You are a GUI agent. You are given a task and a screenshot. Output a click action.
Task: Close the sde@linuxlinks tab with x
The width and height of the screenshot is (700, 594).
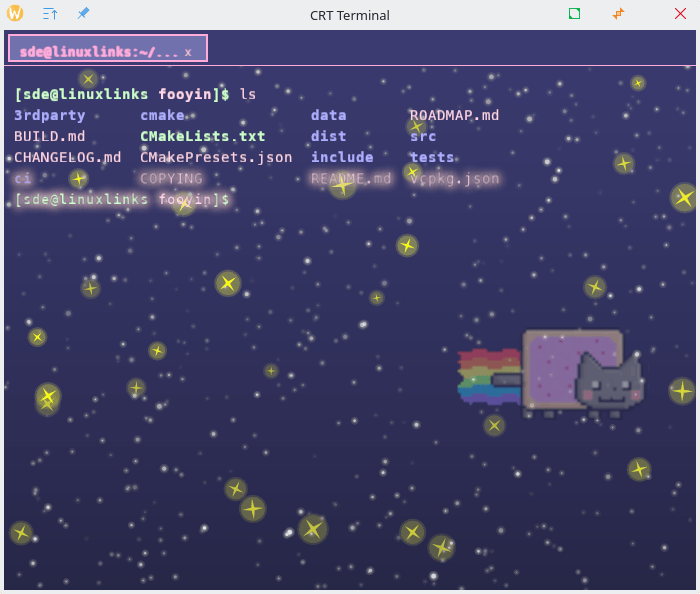[x=188, y=52]
